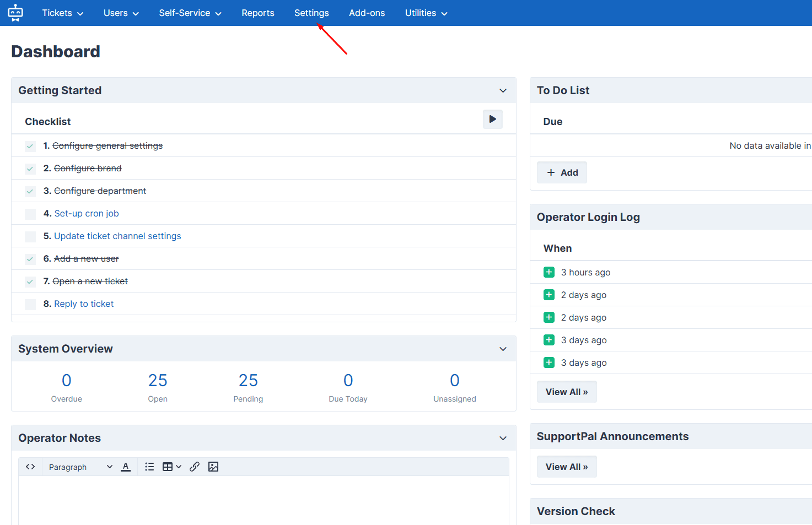Image resolution: width=812 pixels, height=525 pixels.
Task: Open the 'Configure department' checklist item
Action: pos(100,191)
